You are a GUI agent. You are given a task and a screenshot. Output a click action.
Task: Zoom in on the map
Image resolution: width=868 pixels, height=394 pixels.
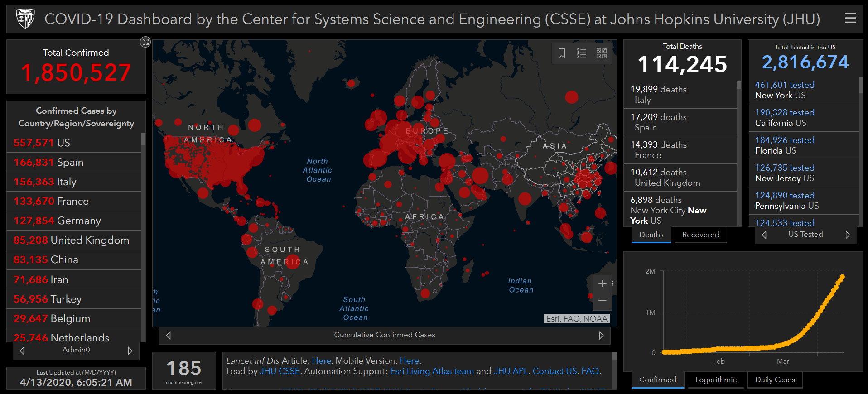point(602,283)
